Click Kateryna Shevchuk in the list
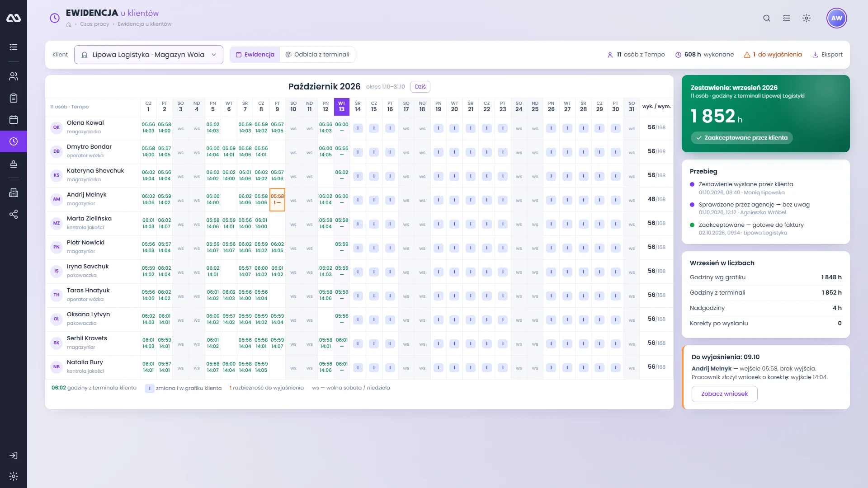The height and width of the screenshot is (488, 868). tap(95, 171)
